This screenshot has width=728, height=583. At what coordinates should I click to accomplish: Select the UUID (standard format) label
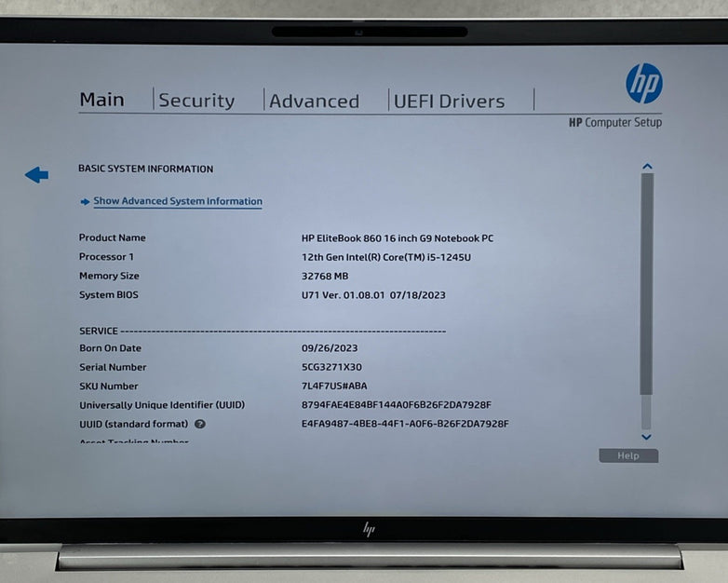[134, 424]
